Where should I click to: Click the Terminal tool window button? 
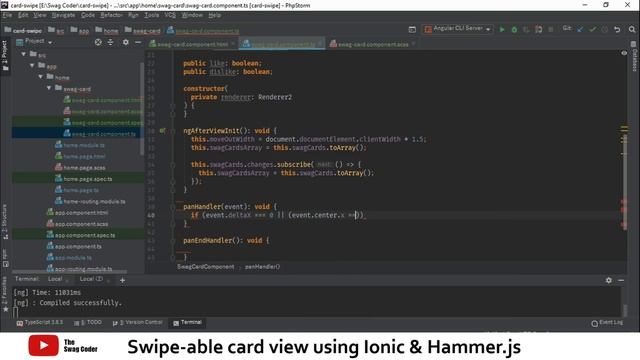(x=187, y=323)
